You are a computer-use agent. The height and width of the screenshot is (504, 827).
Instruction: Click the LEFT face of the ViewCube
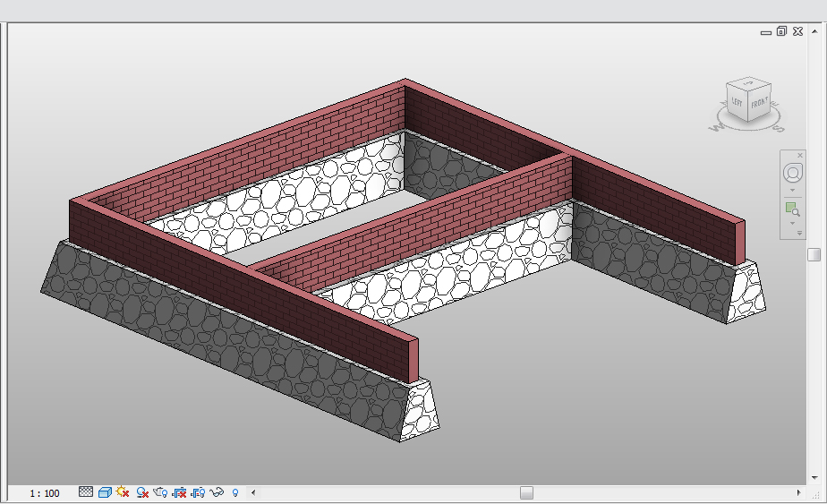point(737,102)
